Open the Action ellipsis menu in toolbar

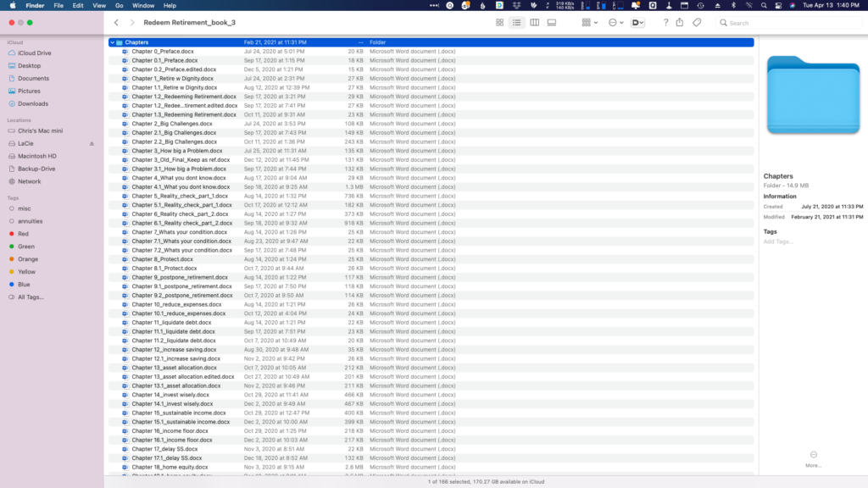pyautogui.click(x=615, y=23)
